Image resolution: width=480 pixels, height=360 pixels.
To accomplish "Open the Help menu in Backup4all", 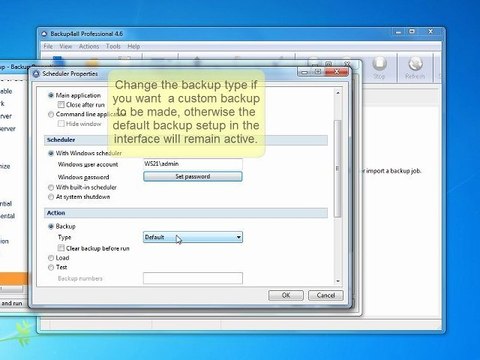I will tap(134, 46).
